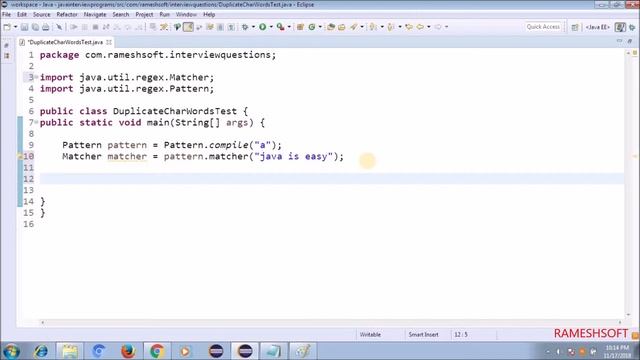Toggle Block Selection Mode icon
Viewport: 640px width, 360px height.
tap(220, 27)
